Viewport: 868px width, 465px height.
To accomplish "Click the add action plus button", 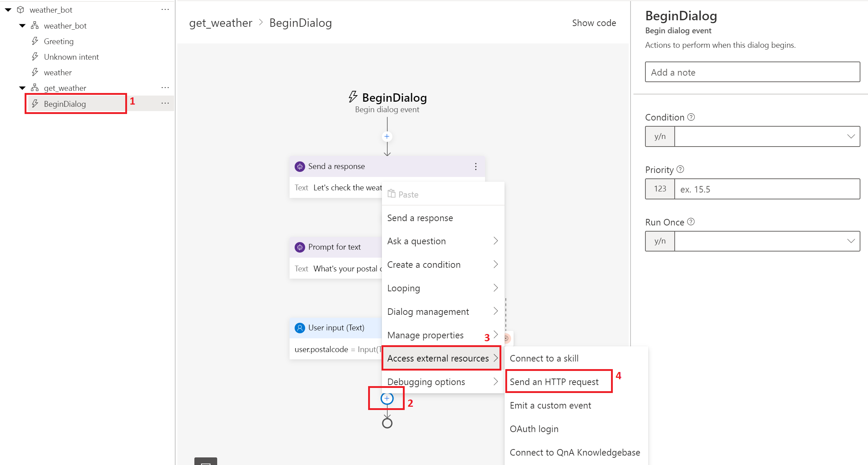I will [388, 398].
